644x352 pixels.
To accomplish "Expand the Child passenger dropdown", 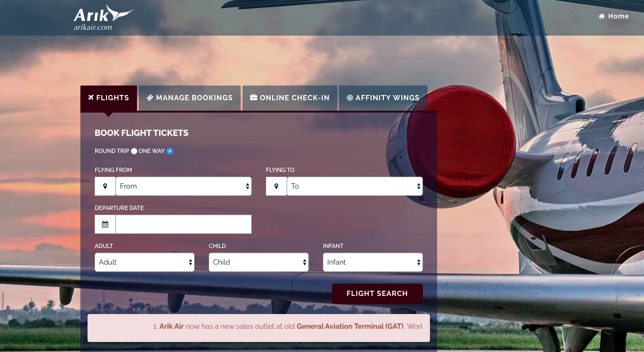I will click(259, 262).
